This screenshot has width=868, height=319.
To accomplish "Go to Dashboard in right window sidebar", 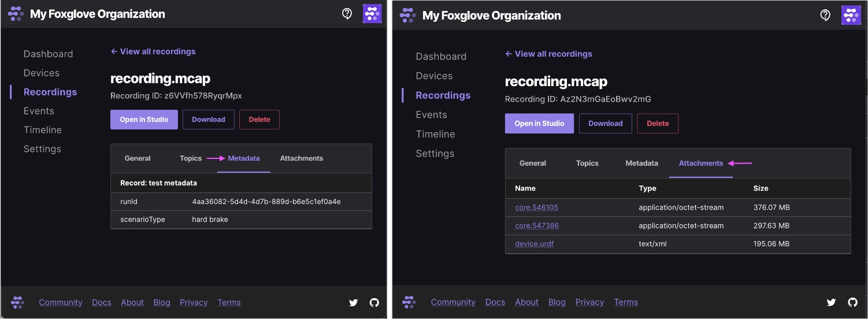I will pos(441,57).
